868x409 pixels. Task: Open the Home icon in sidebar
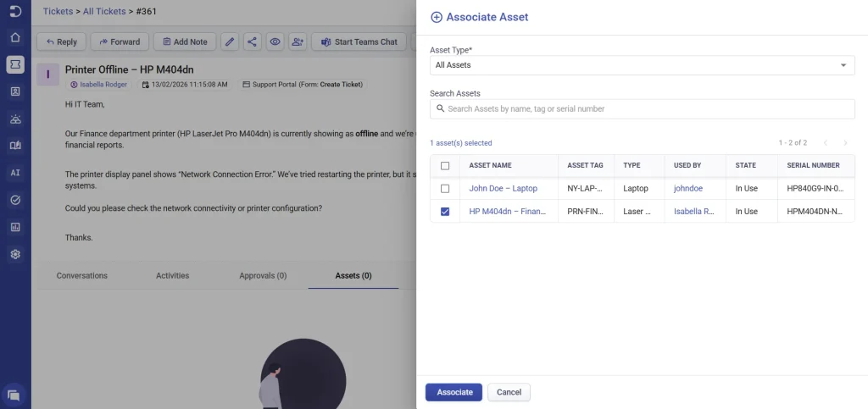(15, 37)
